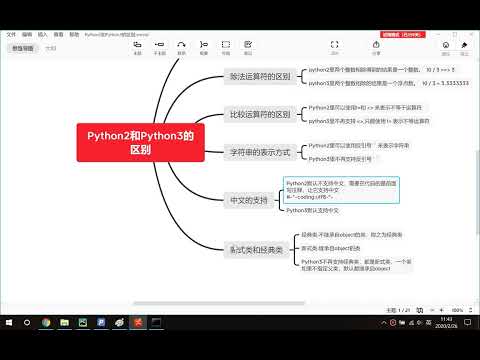The width and height of the screenshot is (480, 360).
Task: Select the Relationship tool in toolbar
Action: click(181, 45)
